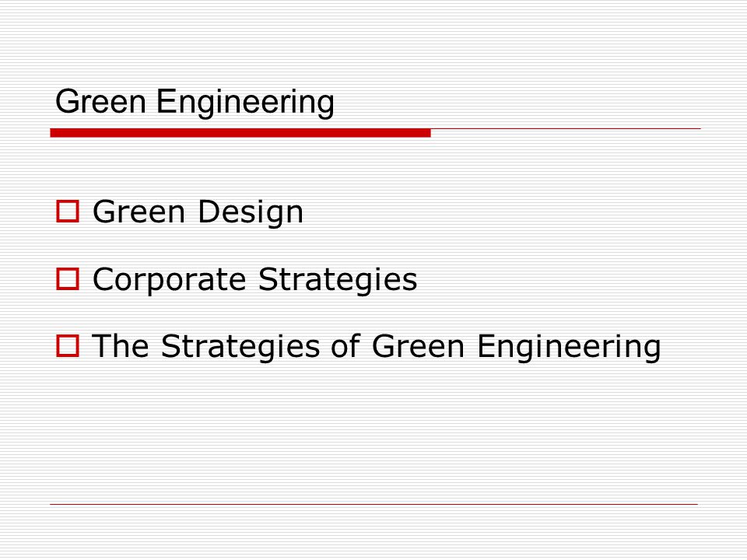Screen dimensions: 747x560
Task: Click the word Green in the slide title
Action: pyautogui.click(x=100, y=101)
